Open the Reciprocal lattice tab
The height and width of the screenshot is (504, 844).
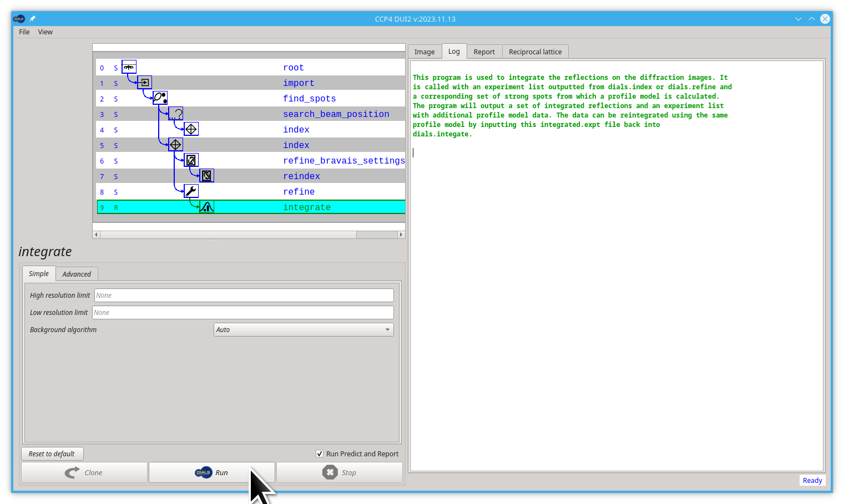tap(535, 52)
